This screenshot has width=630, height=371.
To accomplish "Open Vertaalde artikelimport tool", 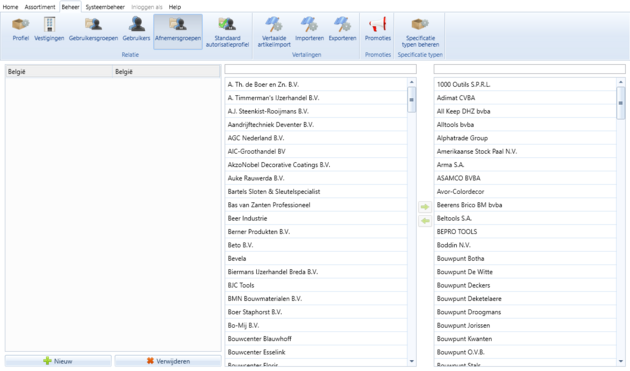I will tap(274, 32).
